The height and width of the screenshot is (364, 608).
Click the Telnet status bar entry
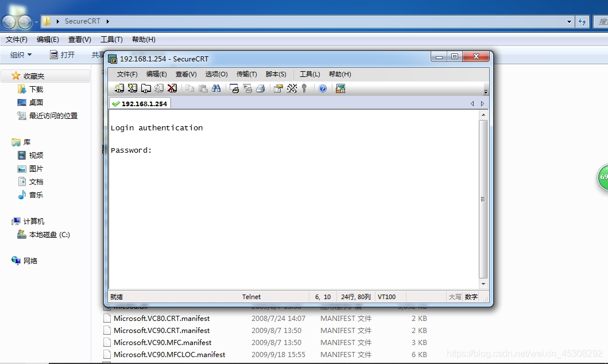(x=251, y=297)
